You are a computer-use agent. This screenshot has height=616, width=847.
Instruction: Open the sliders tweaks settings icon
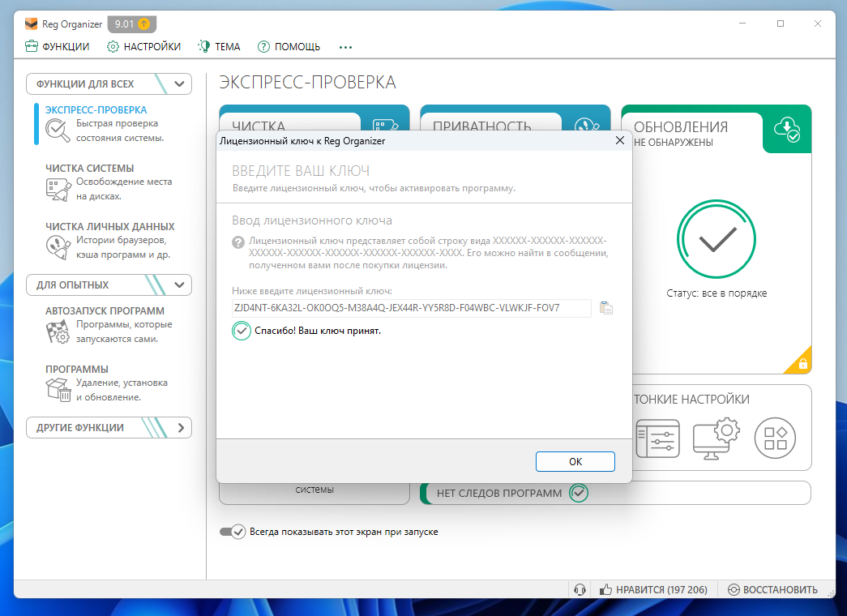tap(657, 438)
